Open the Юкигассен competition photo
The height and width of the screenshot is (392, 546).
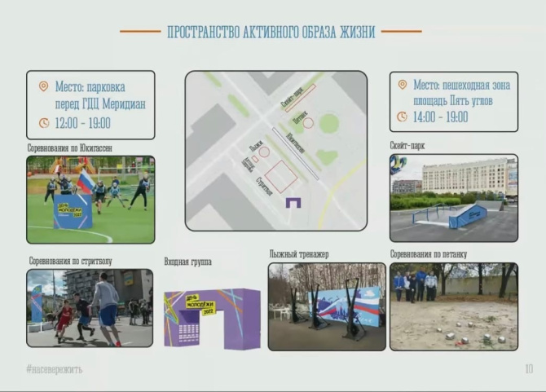[90, 200]
